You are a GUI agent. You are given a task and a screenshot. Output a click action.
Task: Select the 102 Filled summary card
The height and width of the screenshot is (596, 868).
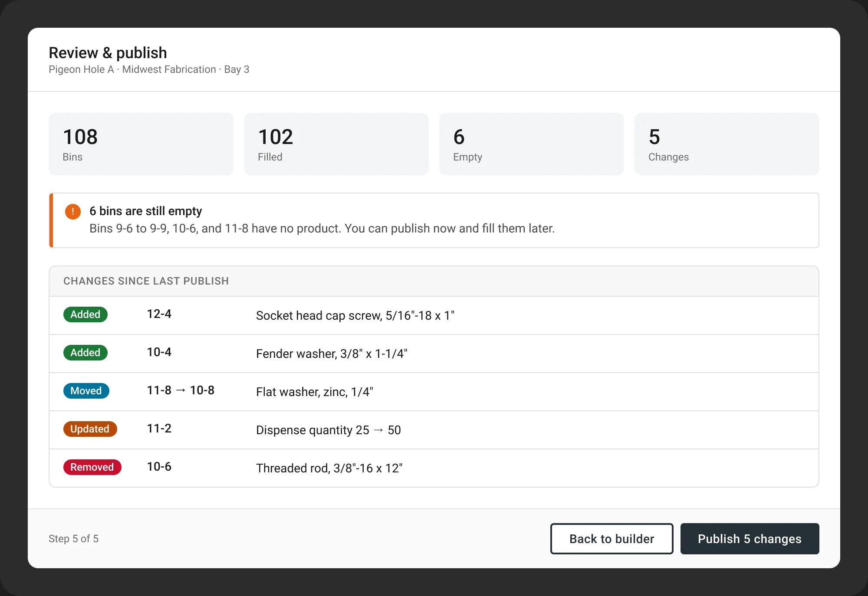click(x=336, y=144)
